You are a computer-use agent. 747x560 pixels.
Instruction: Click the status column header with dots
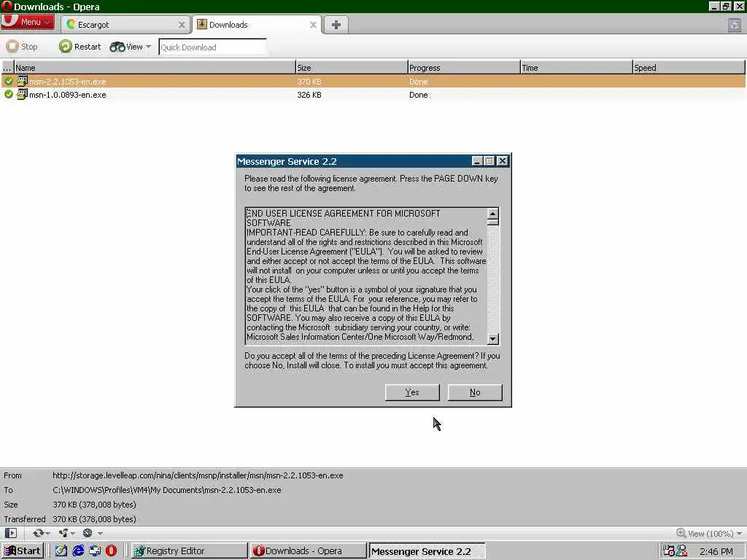point(7,68)
